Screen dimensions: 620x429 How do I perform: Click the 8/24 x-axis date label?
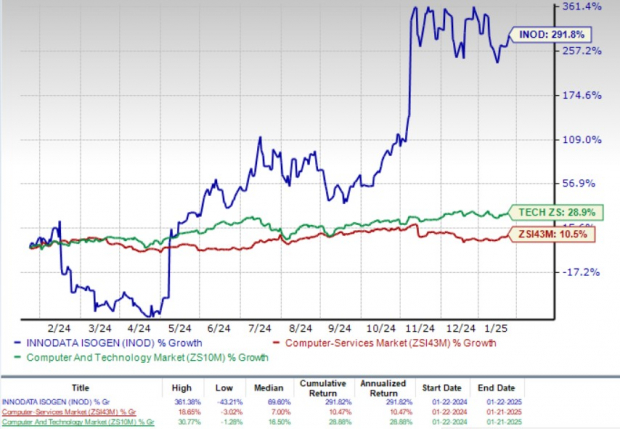point(300,329)
